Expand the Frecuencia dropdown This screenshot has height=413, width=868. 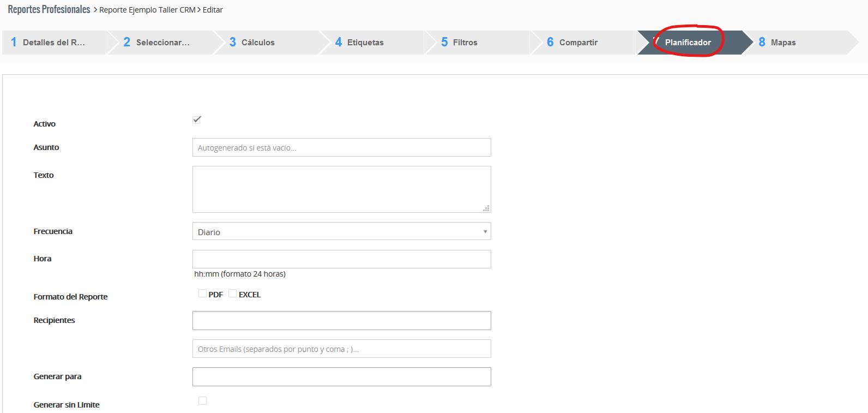341,232
